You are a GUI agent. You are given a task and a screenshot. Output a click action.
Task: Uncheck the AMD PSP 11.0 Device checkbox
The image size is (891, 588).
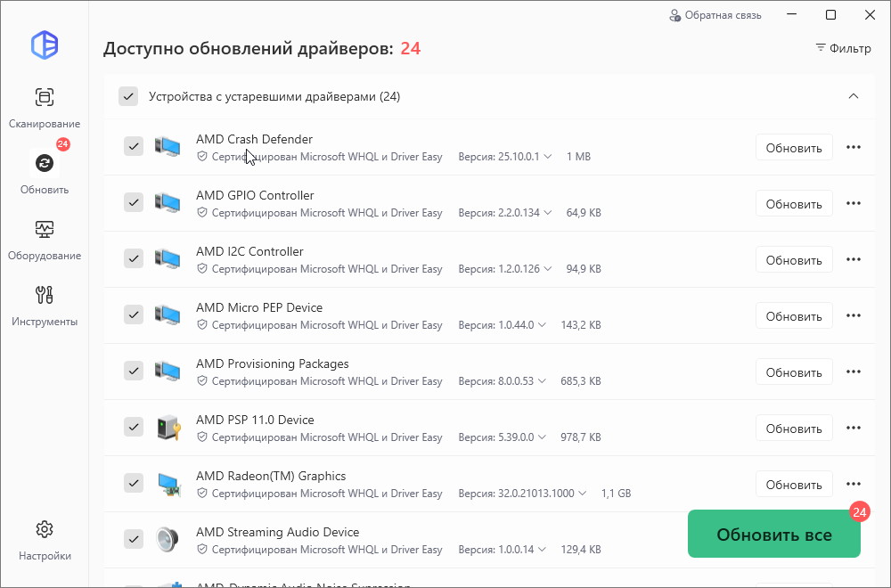pyautogui.click(x=134, y=428)
